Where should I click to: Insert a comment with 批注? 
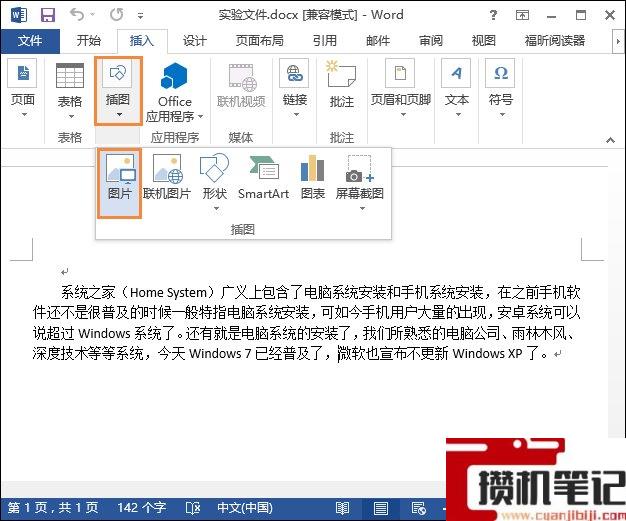342,85
